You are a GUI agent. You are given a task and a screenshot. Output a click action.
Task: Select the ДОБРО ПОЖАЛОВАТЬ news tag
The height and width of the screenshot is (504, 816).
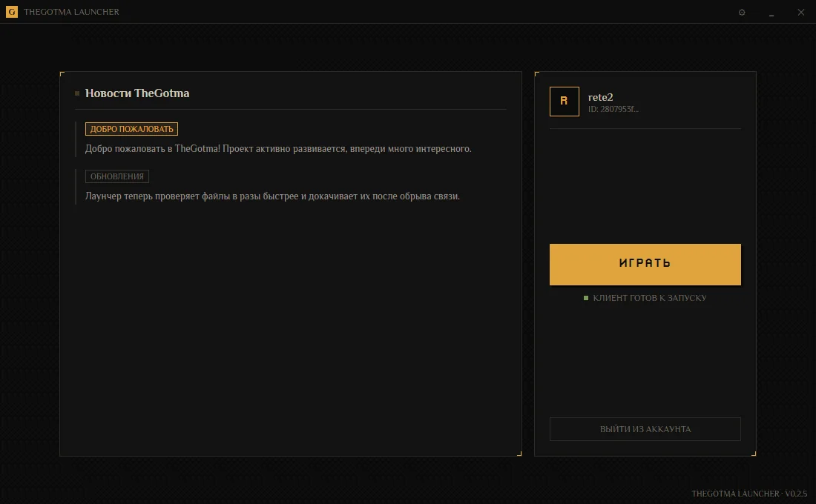tap(131, 129)
